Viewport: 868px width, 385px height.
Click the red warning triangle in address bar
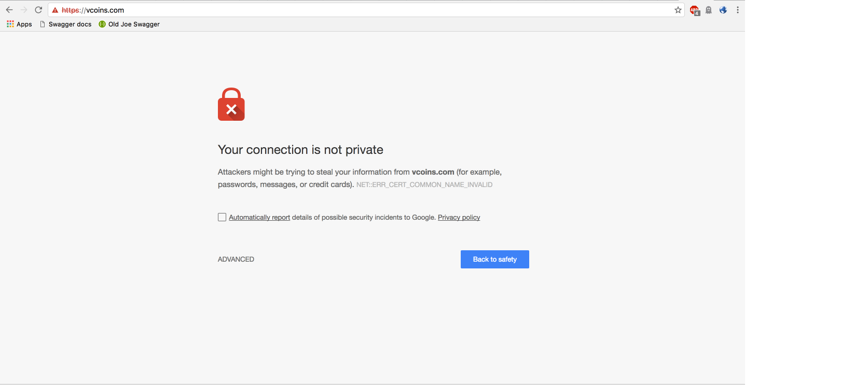point(55,10)
